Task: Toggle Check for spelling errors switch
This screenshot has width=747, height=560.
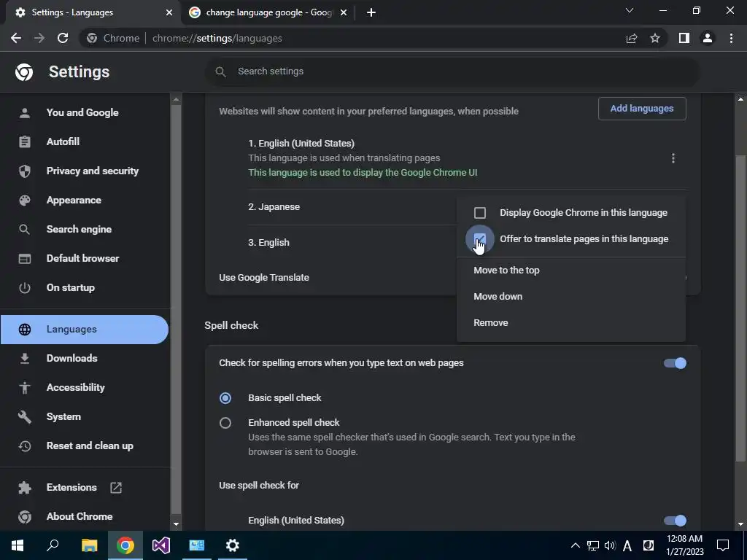Action: [x=675, y=363]
